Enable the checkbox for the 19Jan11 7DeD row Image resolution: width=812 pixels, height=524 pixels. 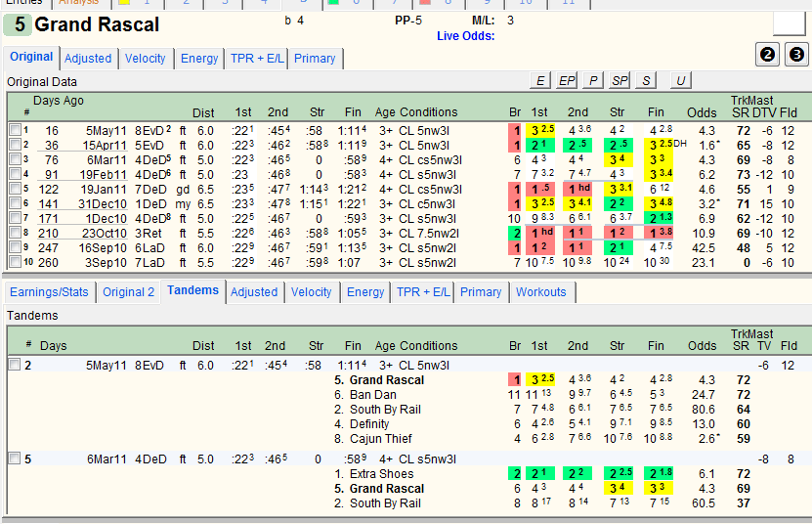pos(15,189)
